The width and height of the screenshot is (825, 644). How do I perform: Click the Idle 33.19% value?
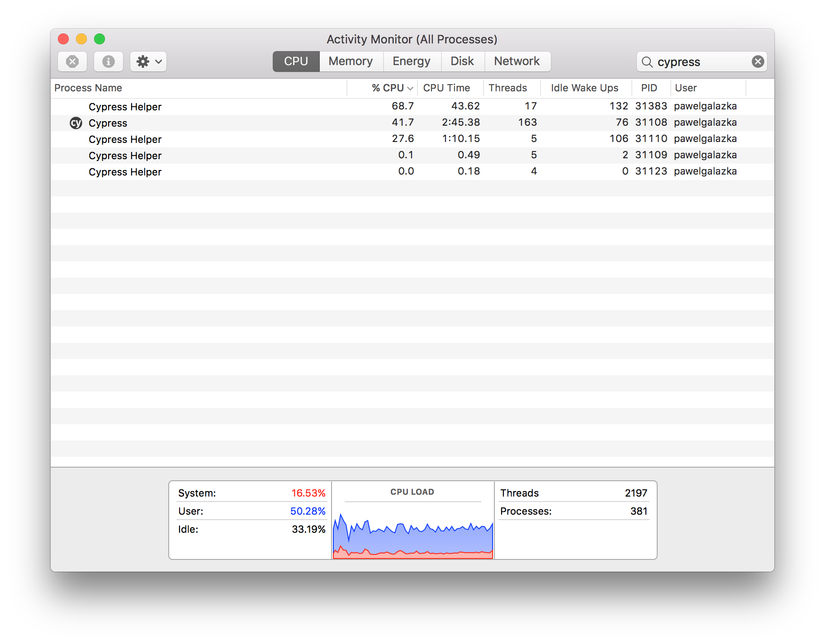point(308,529)
